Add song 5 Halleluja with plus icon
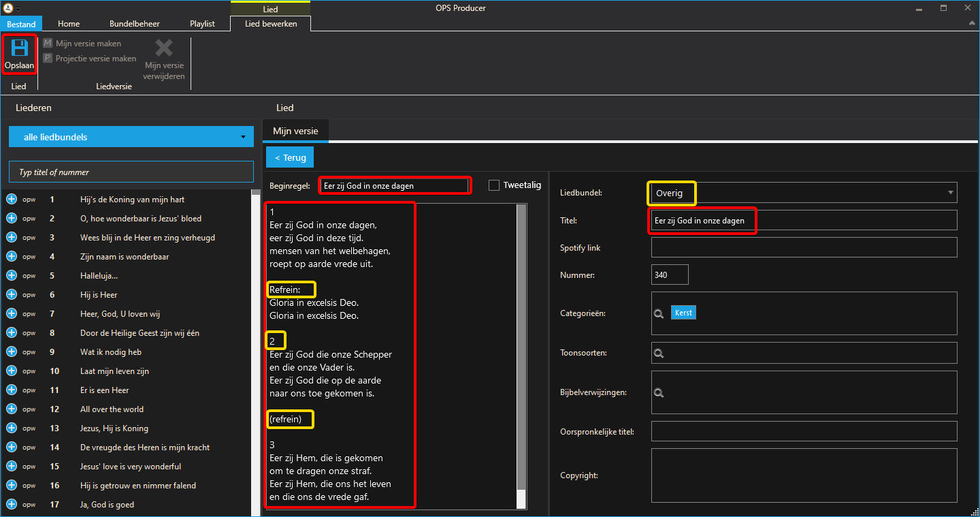Image resolution: width=980 pixels, height=517 pixels. tap(12, 276)
